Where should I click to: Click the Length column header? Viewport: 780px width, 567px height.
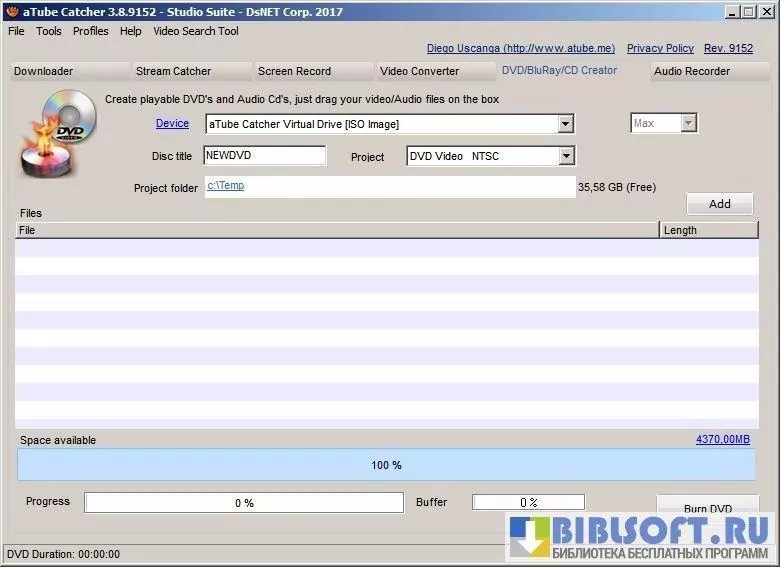pos(708,230)
